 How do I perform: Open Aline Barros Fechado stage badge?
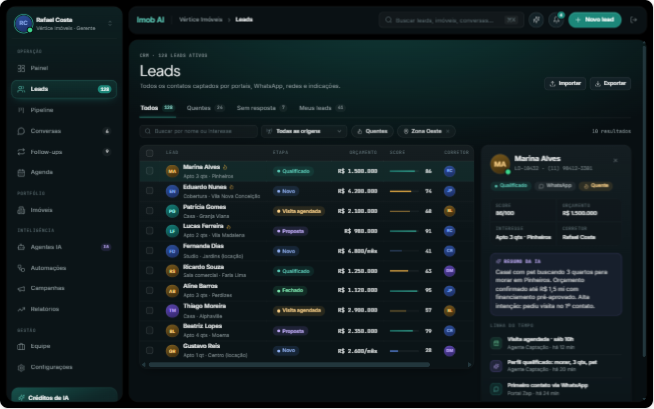[x=290, y=291]
